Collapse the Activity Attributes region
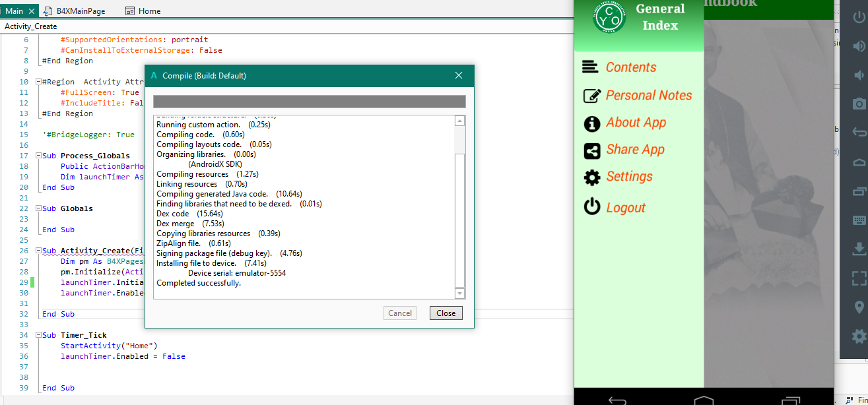Image resolution: width=868 pixels, height=405 pixels. click(x=38, y=82)
